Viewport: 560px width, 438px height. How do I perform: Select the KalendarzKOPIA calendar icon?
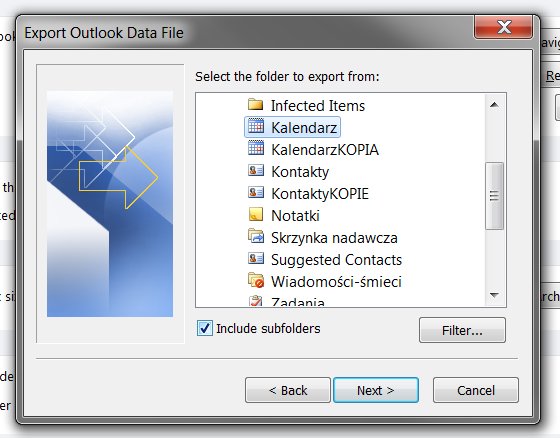click(256, 149)
